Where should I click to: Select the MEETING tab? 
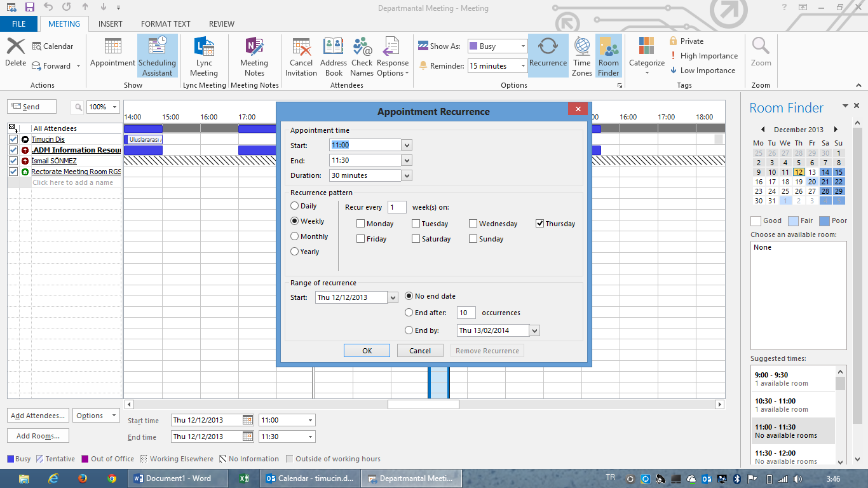[64, 24]
